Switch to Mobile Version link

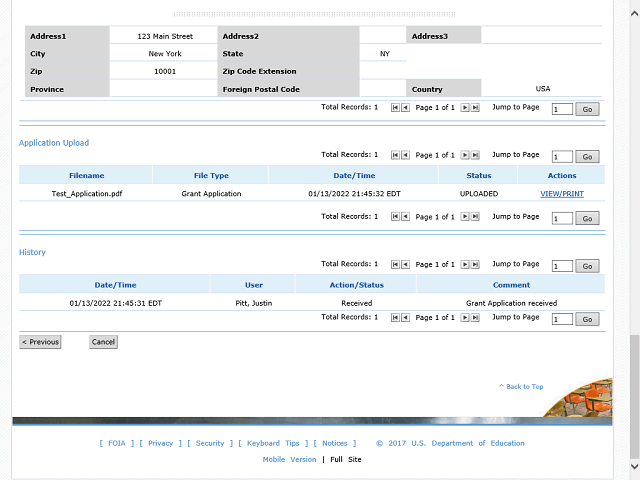click(289, 459)
